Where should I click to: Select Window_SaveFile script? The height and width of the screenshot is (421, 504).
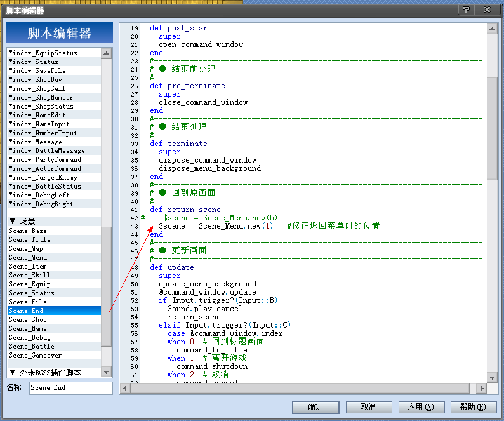tap(54, 70)
